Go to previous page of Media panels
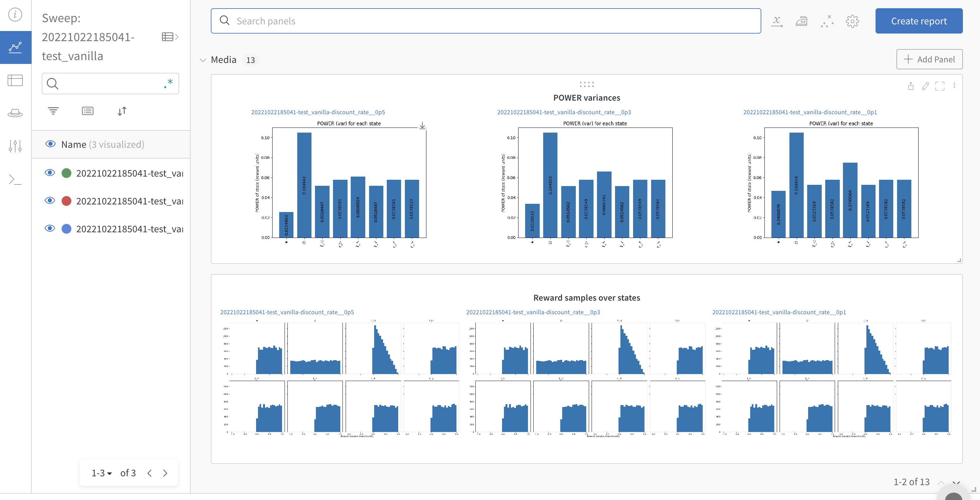The width and height of the screenshot is (980, 500). tap(941, 482)
